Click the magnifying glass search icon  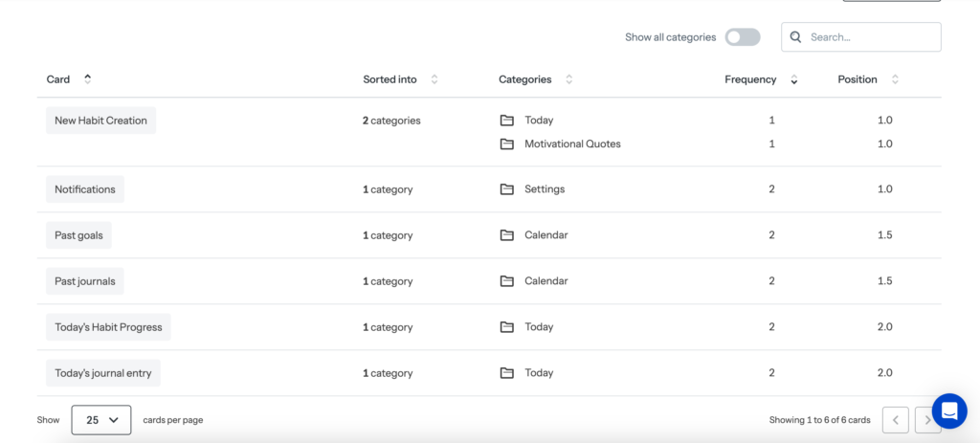point(796,37)
